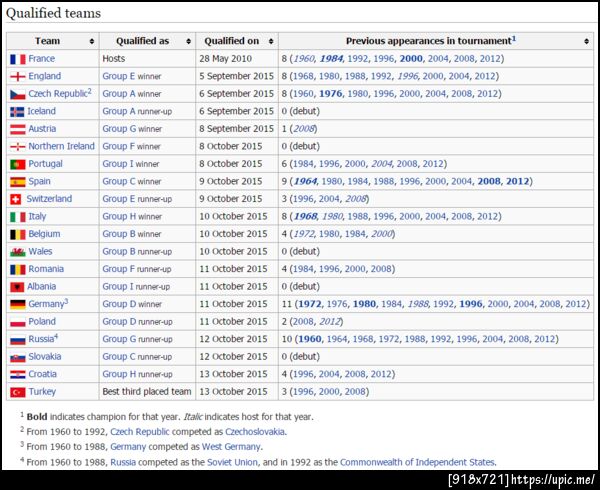Click the Romania flag icon
600x490 pixels.
tap(18, 270)
